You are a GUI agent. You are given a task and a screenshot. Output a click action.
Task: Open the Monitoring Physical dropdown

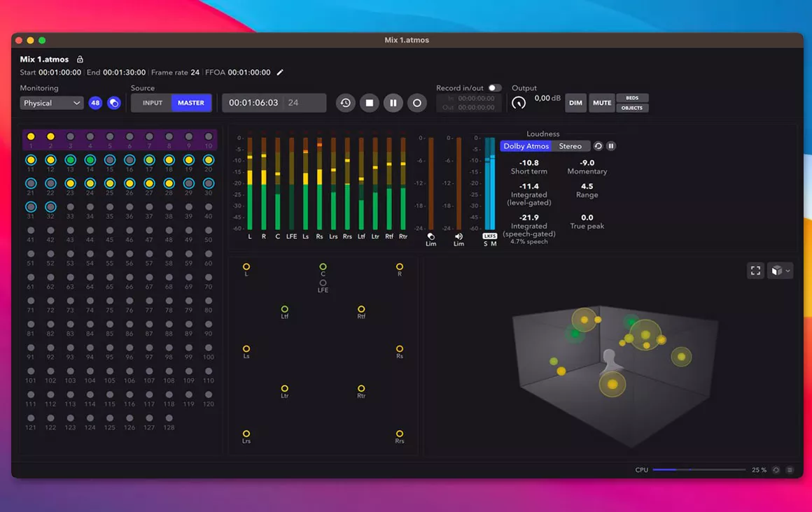tap(50, 103)
